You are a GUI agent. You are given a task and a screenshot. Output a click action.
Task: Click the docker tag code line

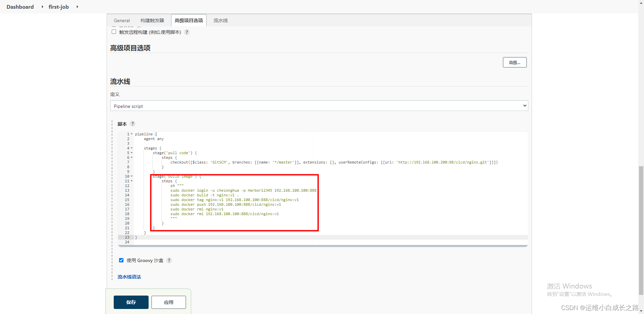234,200
